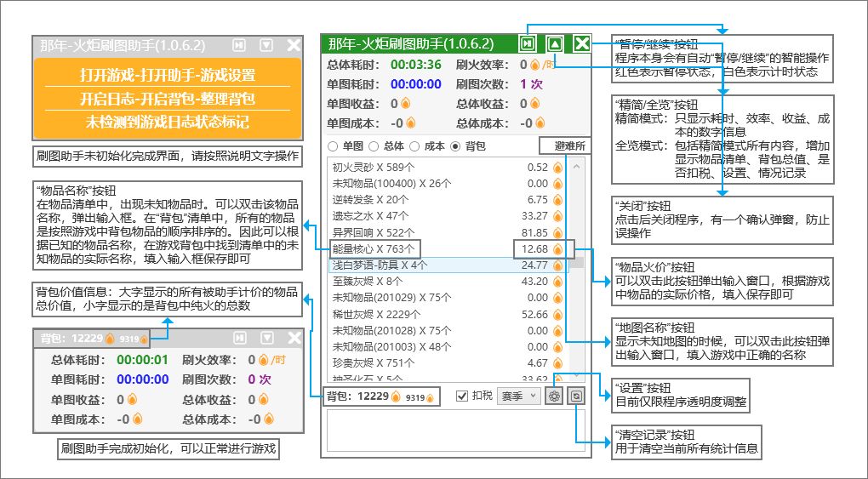Click 0 次 run count in compact window
868x479 pixels.
[x=259, y=379]
